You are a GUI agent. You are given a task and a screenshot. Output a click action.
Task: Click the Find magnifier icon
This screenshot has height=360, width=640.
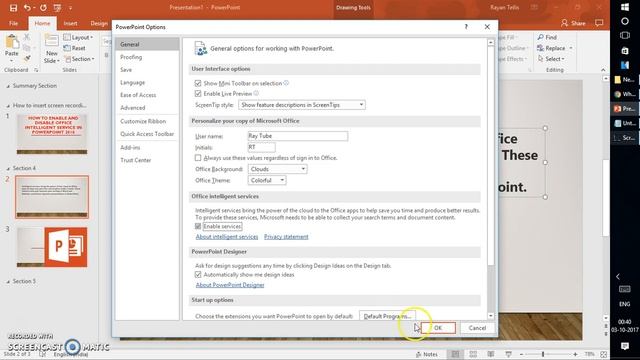click(540, 37)
